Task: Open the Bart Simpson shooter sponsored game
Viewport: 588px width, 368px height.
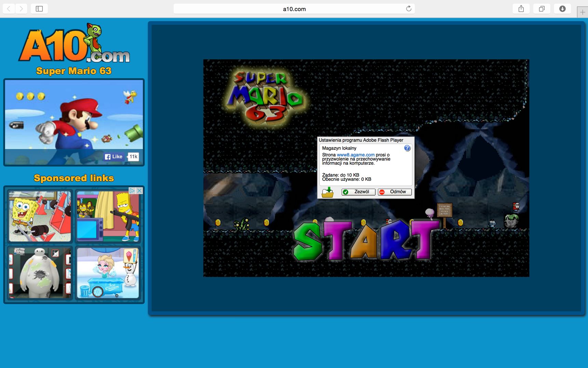Action: 108,216
